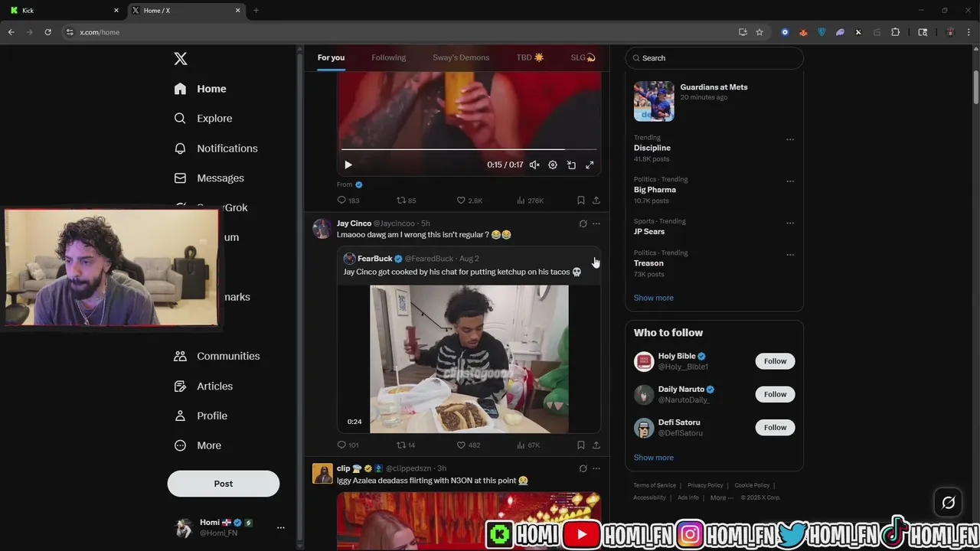Switch to the Following tab

[x=389, y=57]
